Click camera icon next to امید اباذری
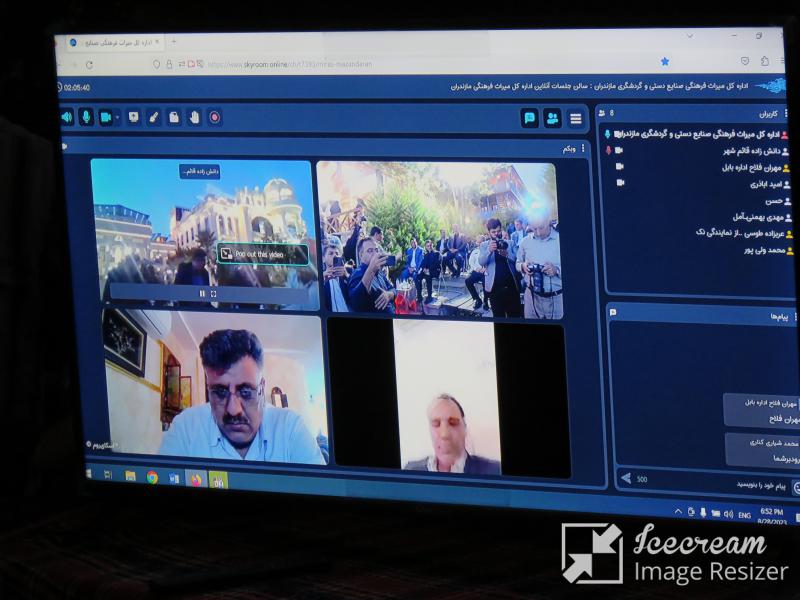The height and width of the screenshot is (600, 800). 620,182
